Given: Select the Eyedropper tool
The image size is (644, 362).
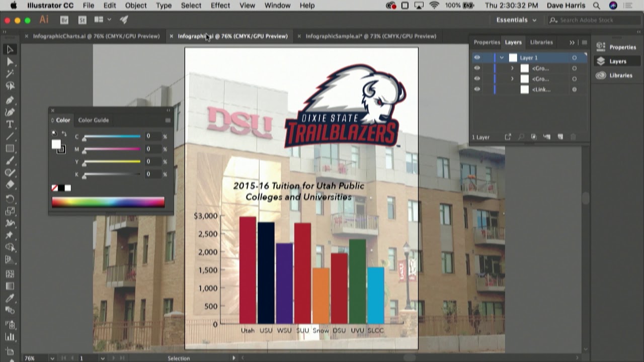Looking at the screenshot, I should tap(10, 298).
